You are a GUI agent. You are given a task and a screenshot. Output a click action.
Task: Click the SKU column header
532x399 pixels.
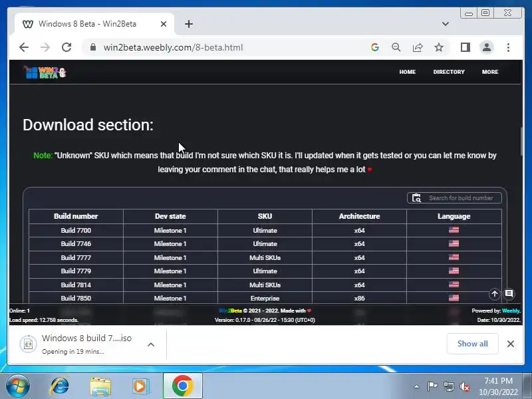click(x=265, y=216)
